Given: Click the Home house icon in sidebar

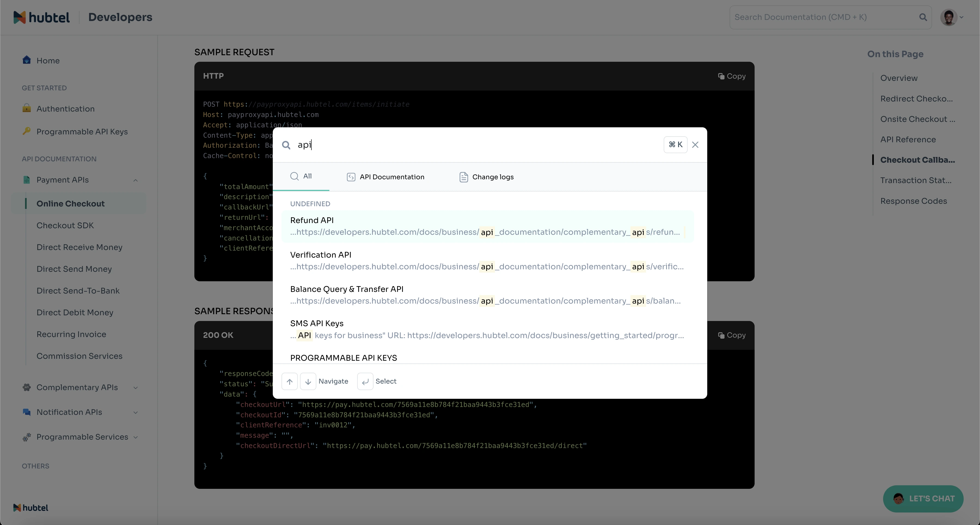Looking at the screenshot, I should [26, 60].
